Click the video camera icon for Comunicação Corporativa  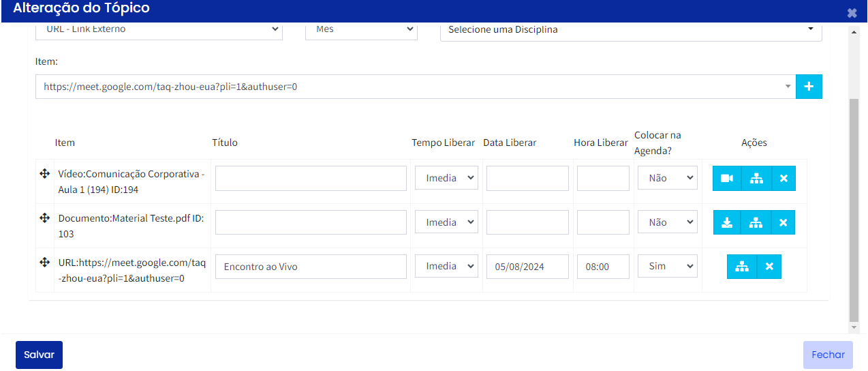pyautogui.click(x=727, y=178)
